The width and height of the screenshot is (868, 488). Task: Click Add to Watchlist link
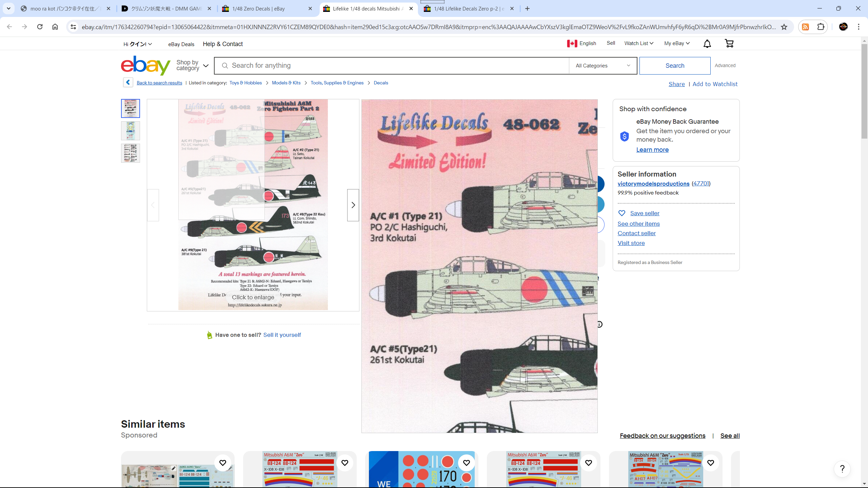click(715, 84)
